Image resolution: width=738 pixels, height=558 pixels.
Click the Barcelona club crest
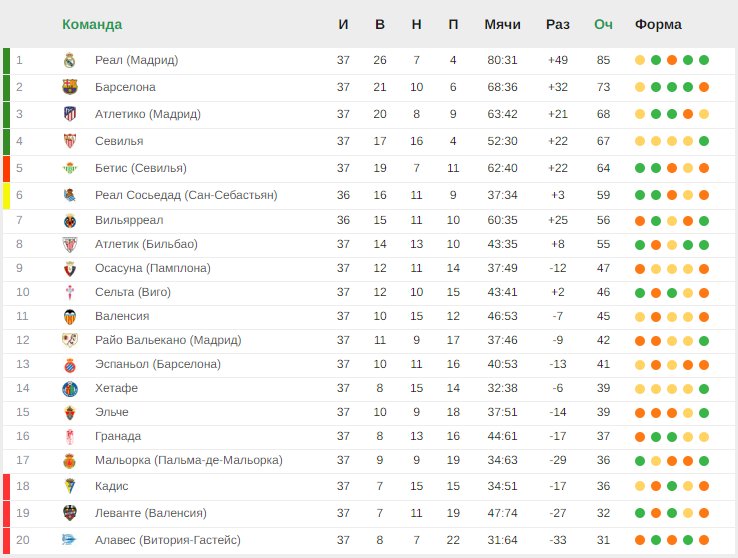point(70,87)
